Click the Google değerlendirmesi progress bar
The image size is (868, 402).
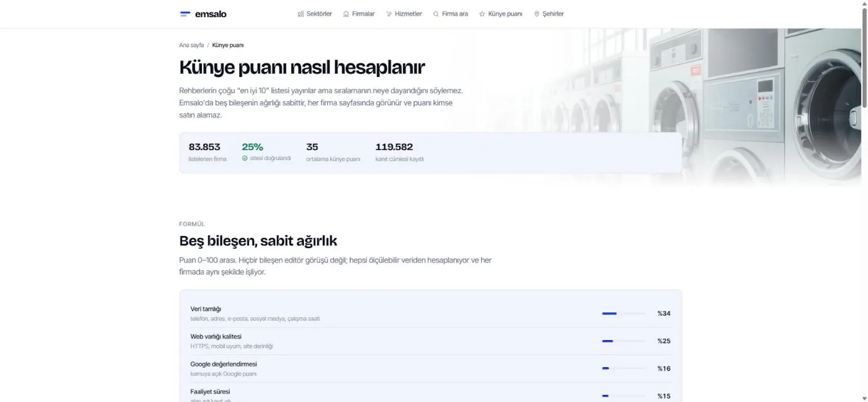point(624,368)
